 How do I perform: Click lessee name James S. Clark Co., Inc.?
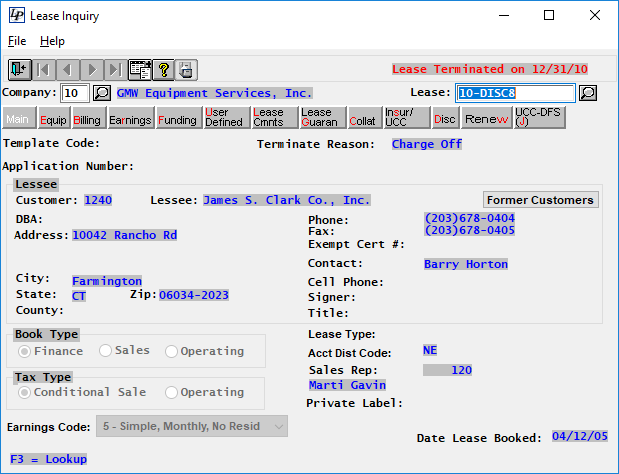point(287,200)
